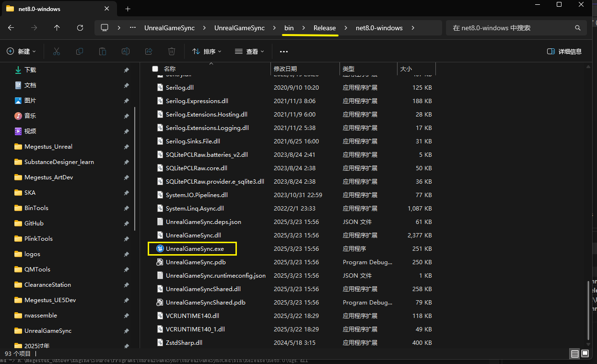Click the Copy icon in toolbar
This screenshot has height=364, width=597.
pos(80,51)
